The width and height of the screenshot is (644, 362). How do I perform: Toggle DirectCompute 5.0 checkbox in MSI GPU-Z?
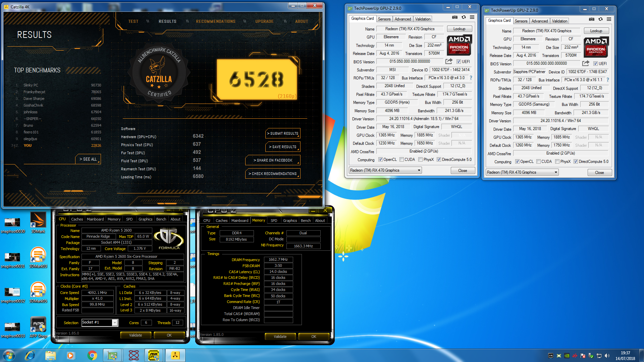pos(439,160)
